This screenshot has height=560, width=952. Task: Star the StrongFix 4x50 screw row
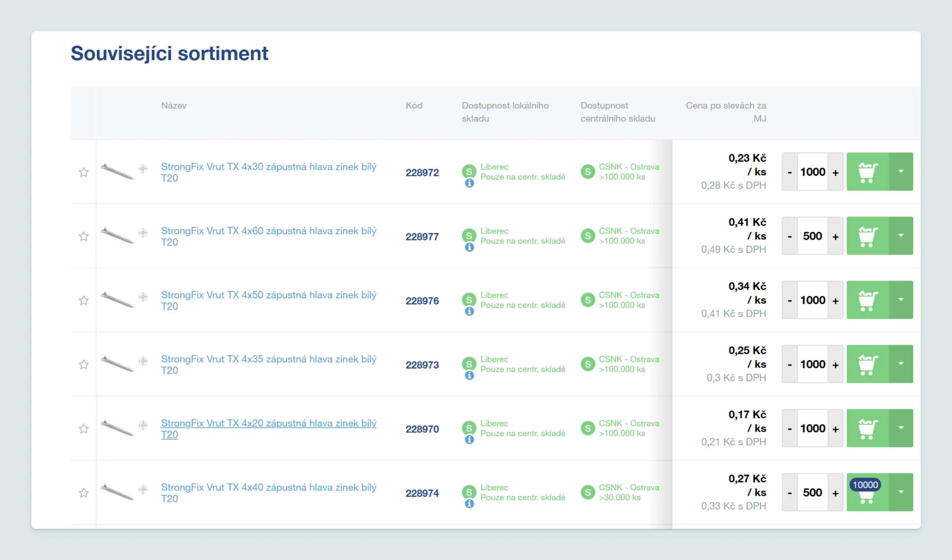coord(84,301)
